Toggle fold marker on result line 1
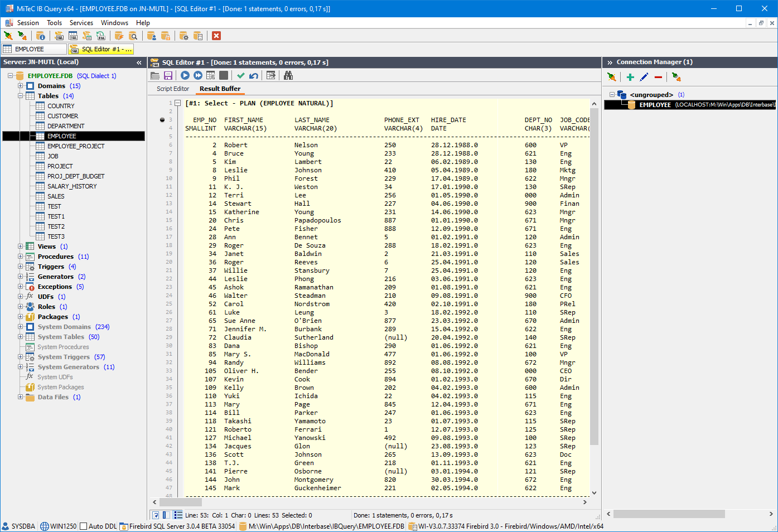778x532 pixels. coord(178,103)
